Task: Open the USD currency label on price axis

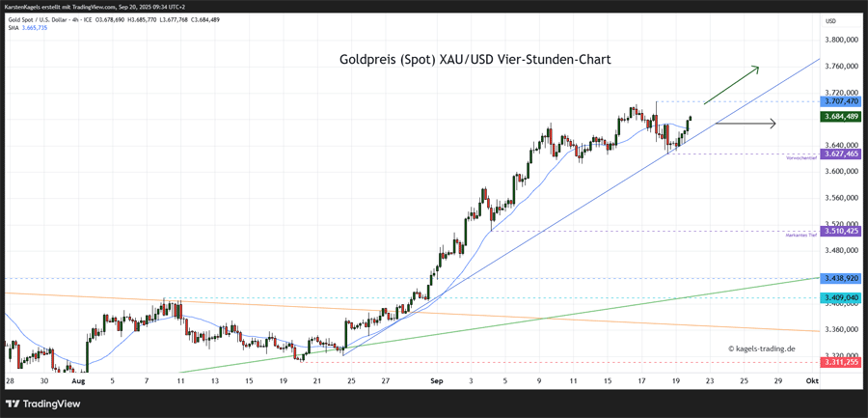Action: (830, 20)
